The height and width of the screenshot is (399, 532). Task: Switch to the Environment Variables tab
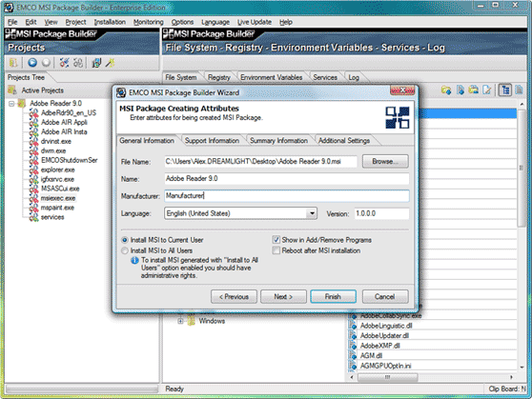pyautogui.click(x=272, y=77)
